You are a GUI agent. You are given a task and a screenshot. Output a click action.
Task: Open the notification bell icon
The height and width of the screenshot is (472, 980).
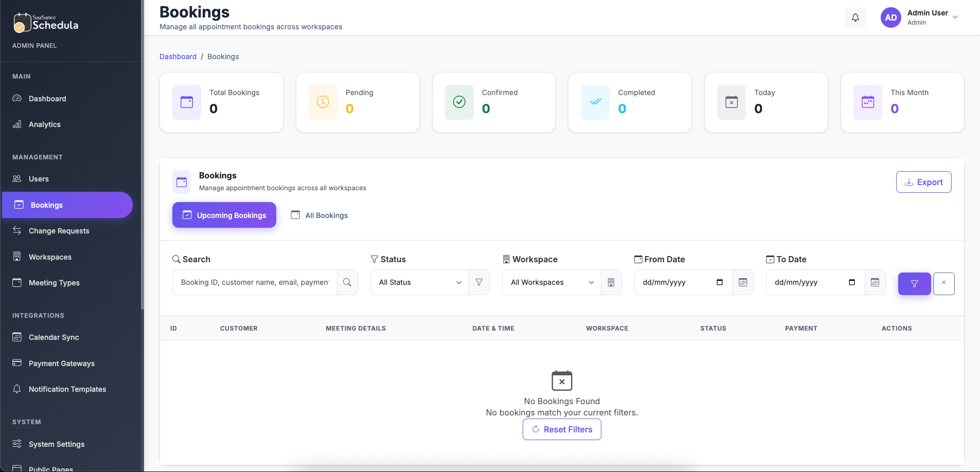click(x=855, y=17)
